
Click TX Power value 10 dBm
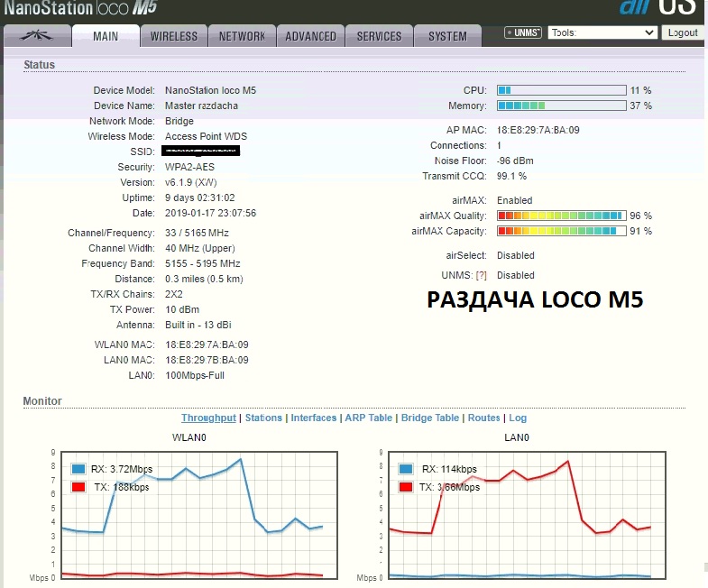point(182,310)
